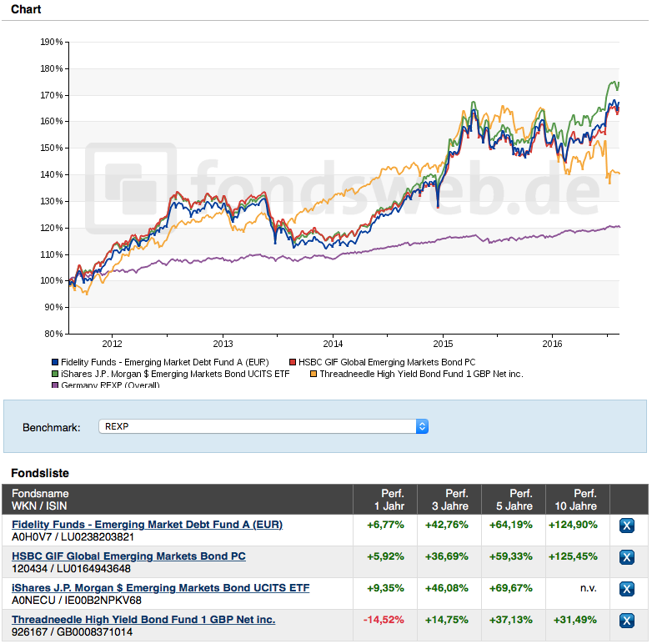Remove Fidelity Emerging Market Debt Fund row
The height and width of the screenshot is (644, 652).
628,526
